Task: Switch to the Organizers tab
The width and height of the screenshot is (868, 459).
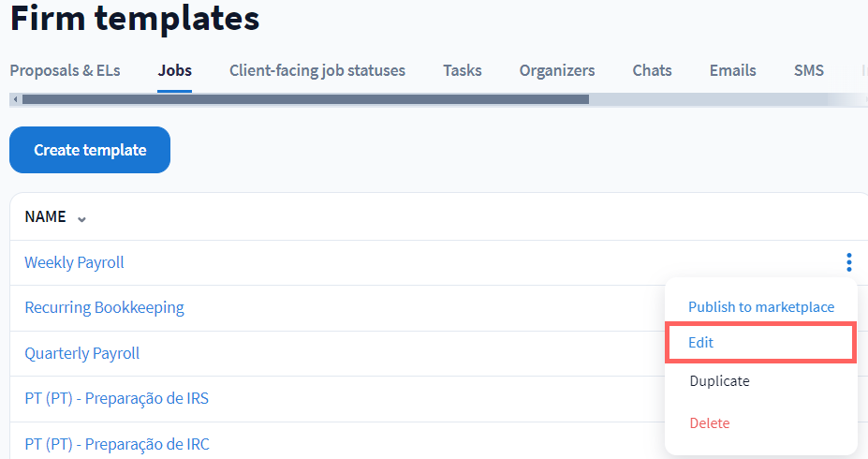Action: [557, 70]
